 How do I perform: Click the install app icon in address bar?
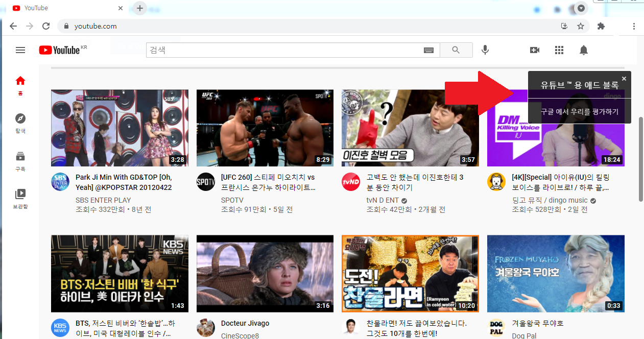coord(564,26)
